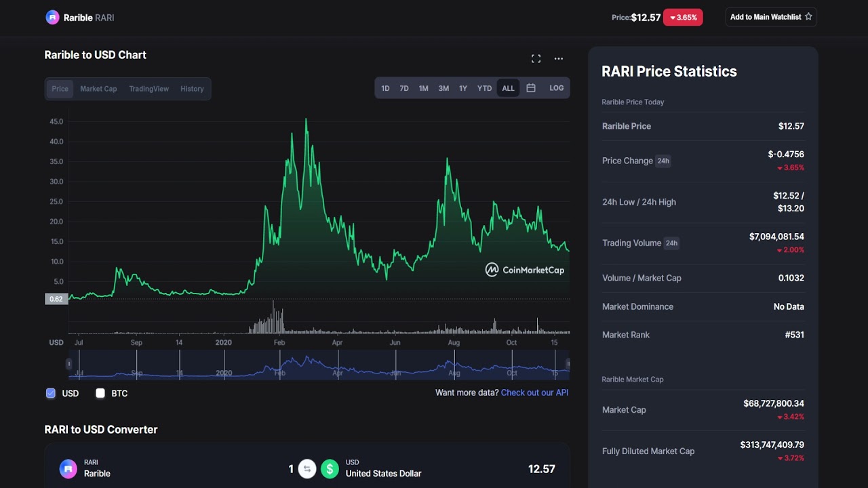The height and width of the screenshot is (488, 868).
Task: Switch to the TradingView tab
Action: point(149,89)
